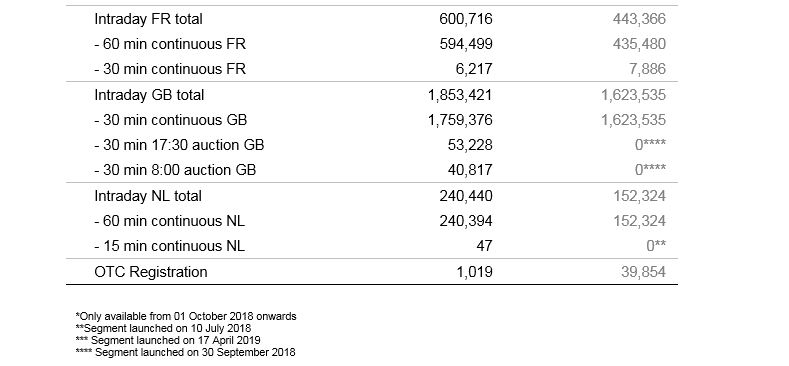This screenshot has height=366, width=789.
Task: Click the 1,759,376 value
Action: coord(460,120)
